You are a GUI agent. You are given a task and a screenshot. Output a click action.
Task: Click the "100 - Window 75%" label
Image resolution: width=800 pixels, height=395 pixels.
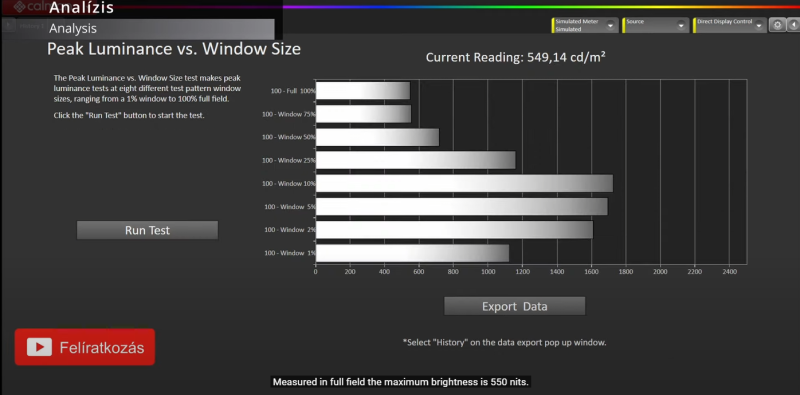[289, 114]
